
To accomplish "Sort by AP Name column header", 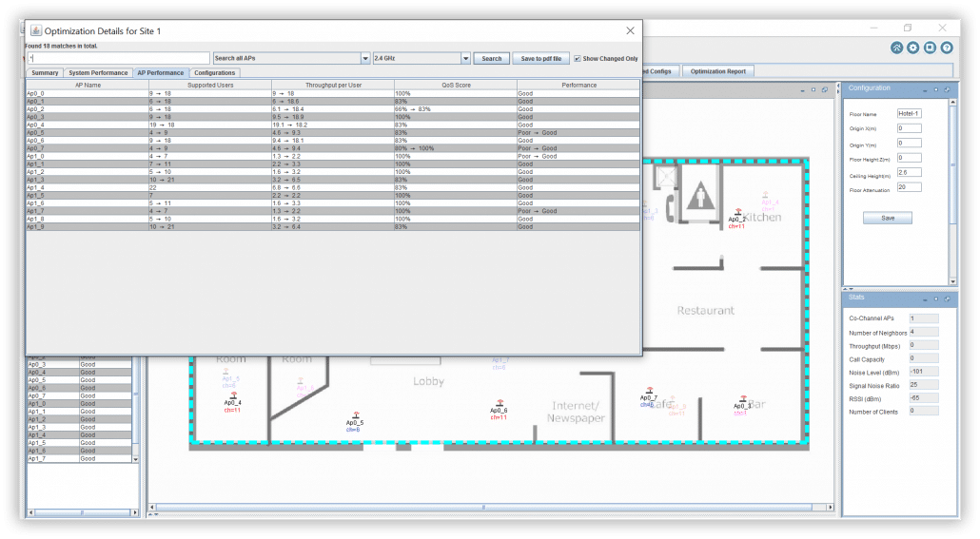I will click(88, 85).
